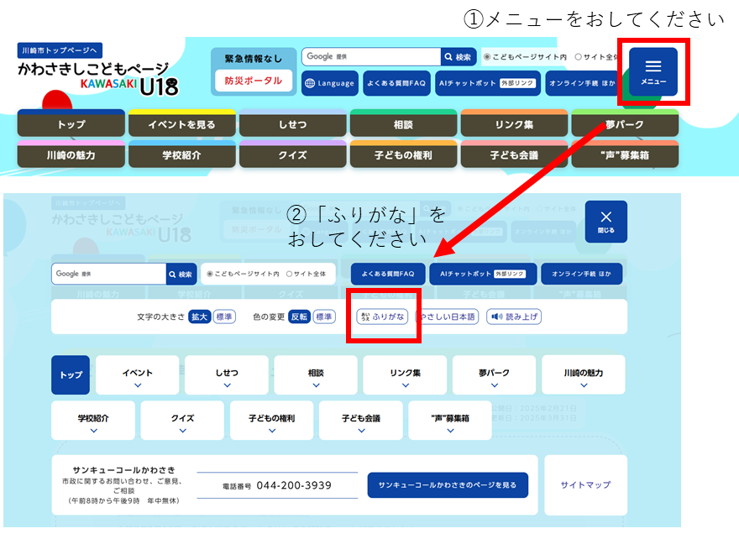Screen dimensions: 739x560
Task: Open 川崎の魅力 tab in top navigation
Action: [x=71, y=154]
